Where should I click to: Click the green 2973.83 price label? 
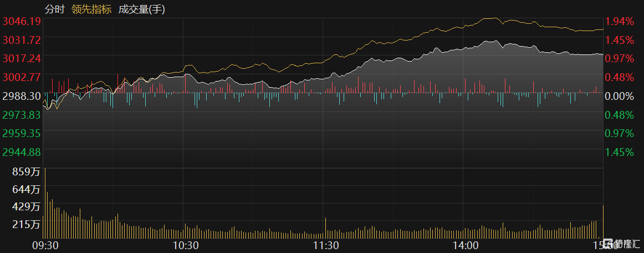pyautogui.click(x=22, y=115)
